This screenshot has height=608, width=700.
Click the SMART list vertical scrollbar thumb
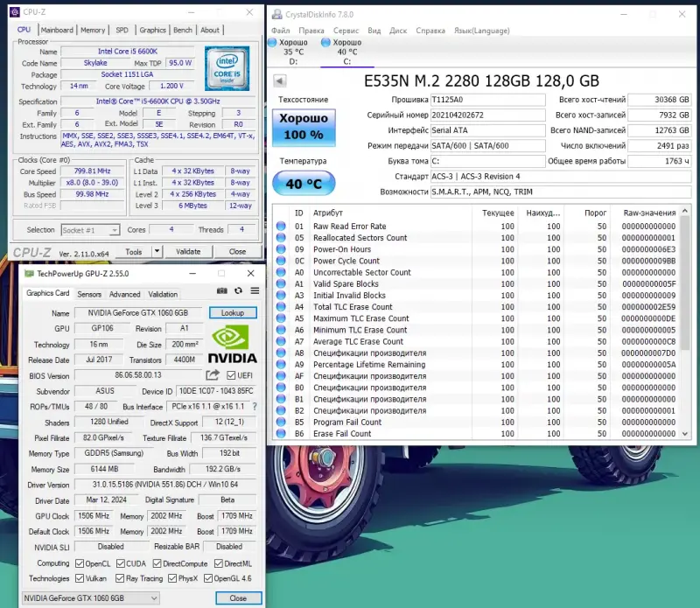685,284
